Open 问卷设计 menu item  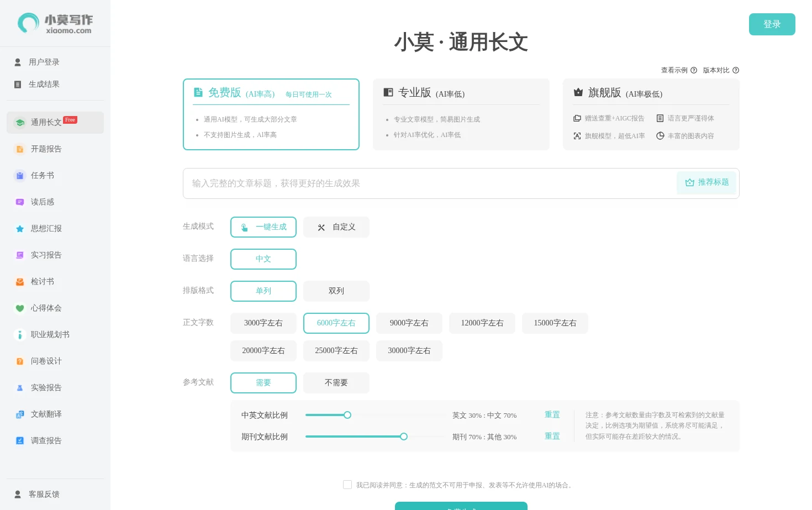[55, 361]
